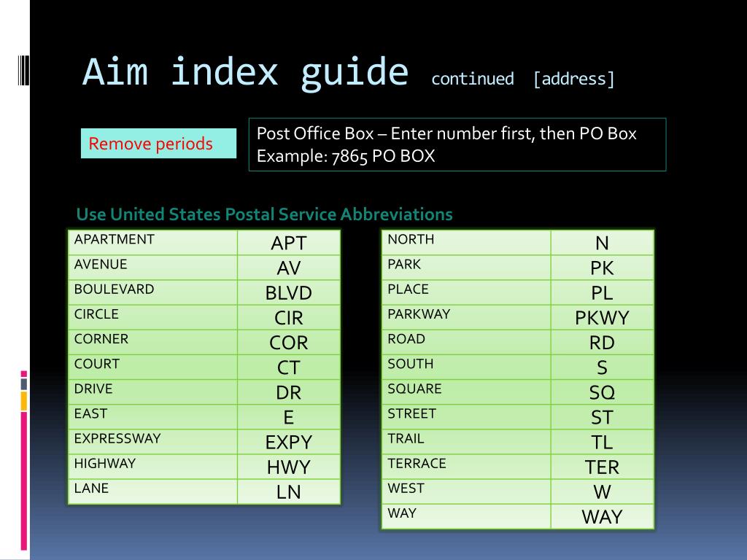Select the TER abbreviation cell
747x560 pixels.
tap(602, 467)
